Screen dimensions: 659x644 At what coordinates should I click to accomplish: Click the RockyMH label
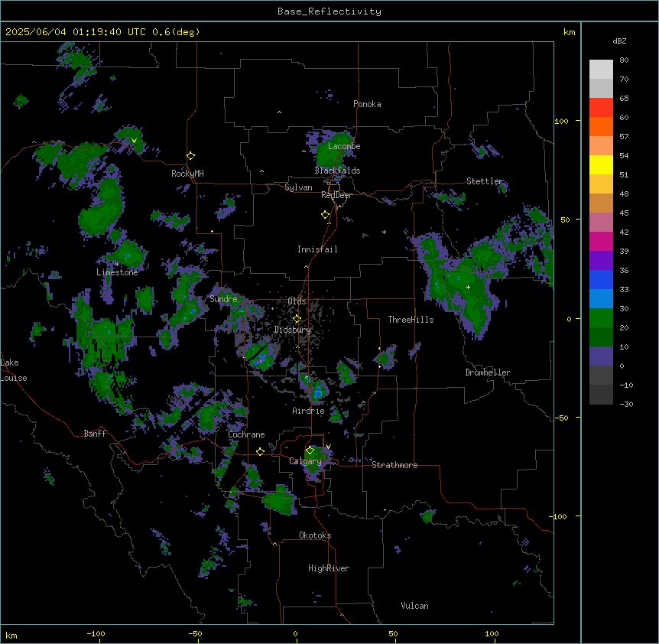(187, 174)
